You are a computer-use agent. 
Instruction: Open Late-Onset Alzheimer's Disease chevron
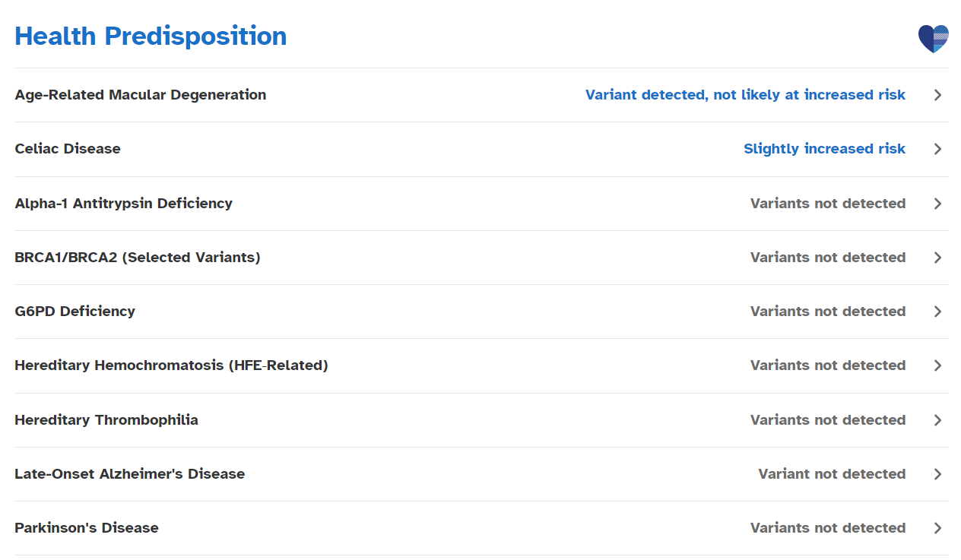tap(937, 474)
